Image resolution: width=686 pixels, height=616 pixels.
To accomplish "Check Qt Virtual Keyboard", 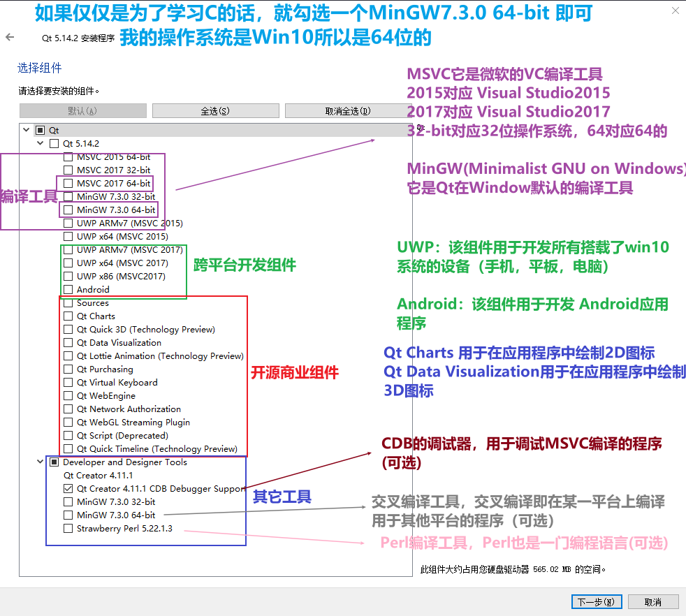I will pos(68,382).
